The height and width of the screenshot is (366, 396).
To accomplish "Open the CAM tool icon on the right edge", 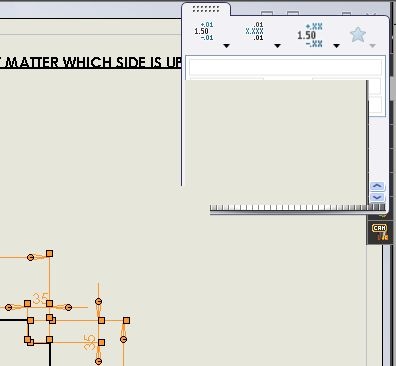I will (x=380, y=232).
